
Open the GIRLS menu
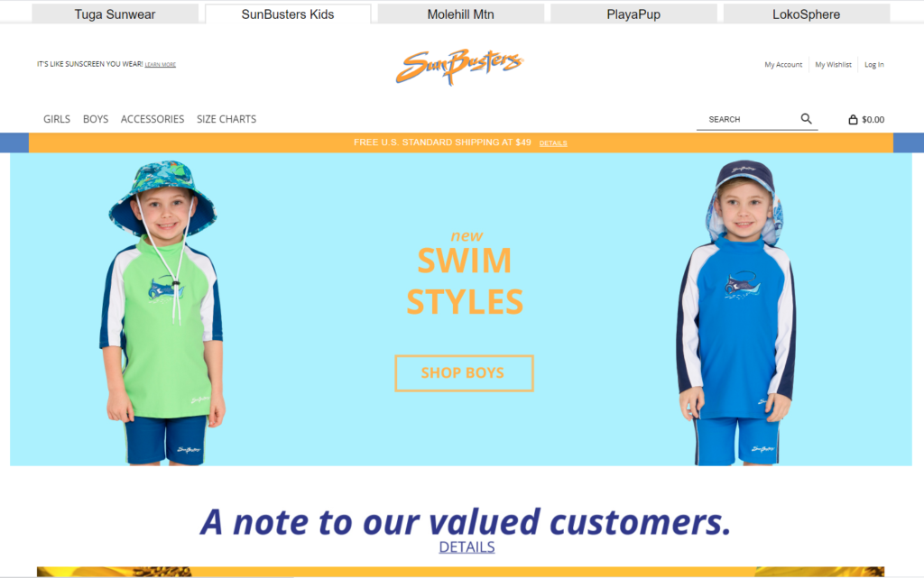tap(57, 119)
